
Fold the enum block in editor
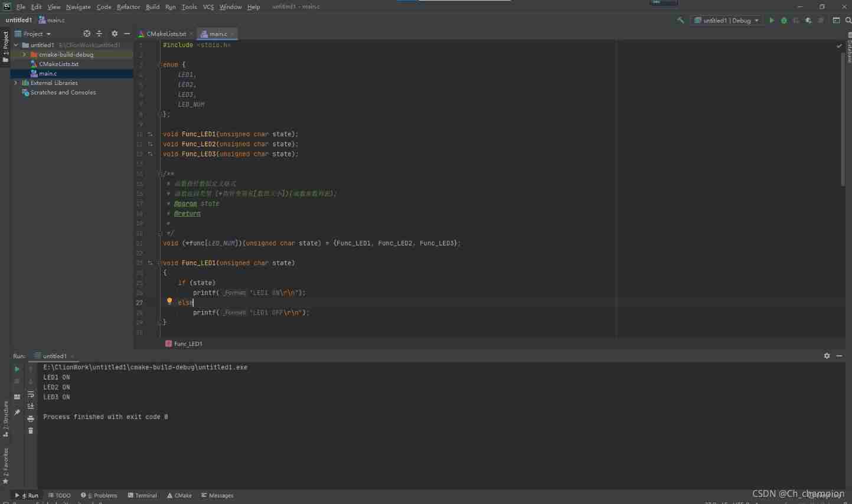pos(160,64)
